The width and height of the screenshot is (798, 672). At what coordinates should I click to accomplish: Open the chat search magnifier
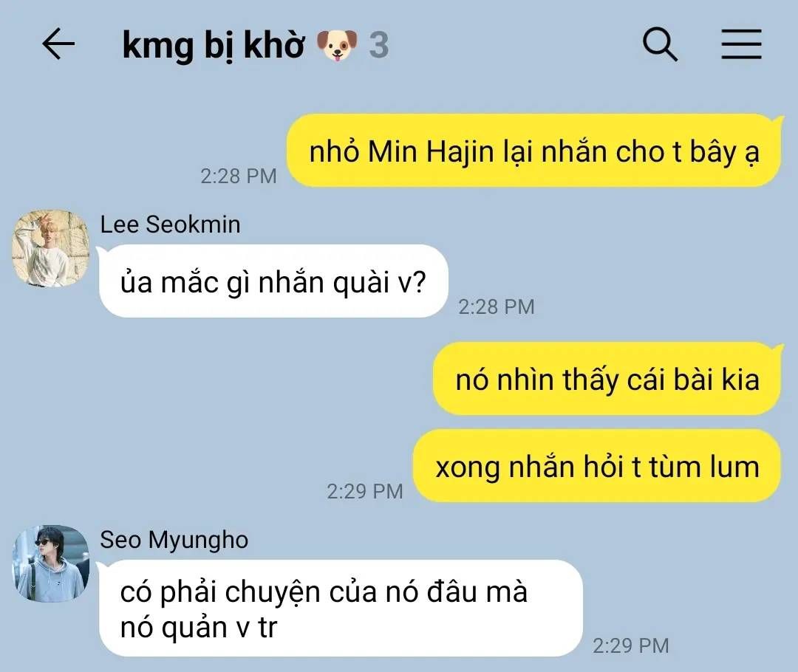[660, 44]
